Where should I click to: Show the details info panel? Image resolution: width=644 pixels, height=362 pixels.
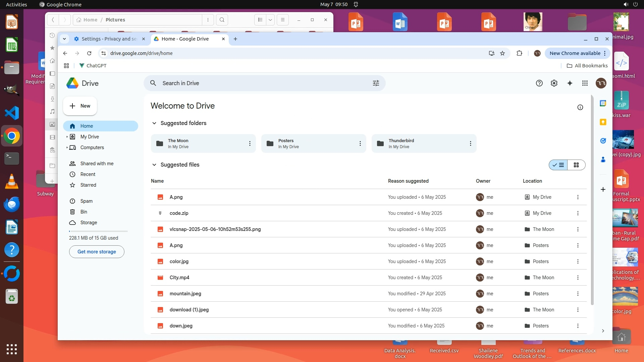point(580,107)
